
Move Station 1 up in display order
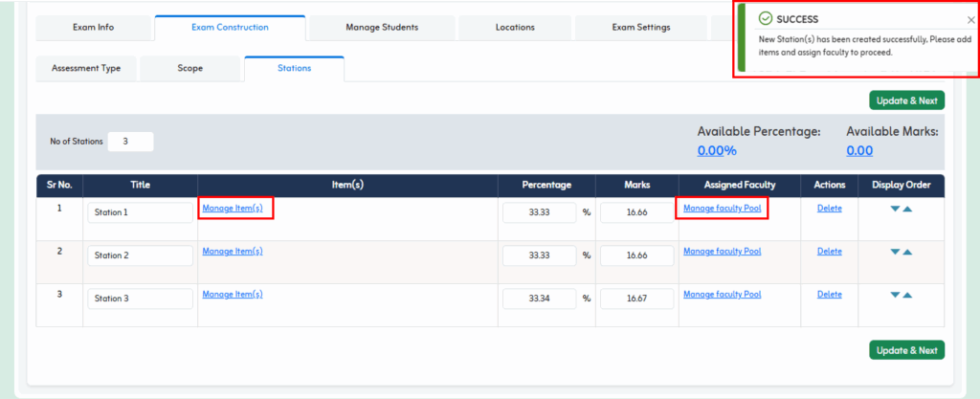click(907, 209)
